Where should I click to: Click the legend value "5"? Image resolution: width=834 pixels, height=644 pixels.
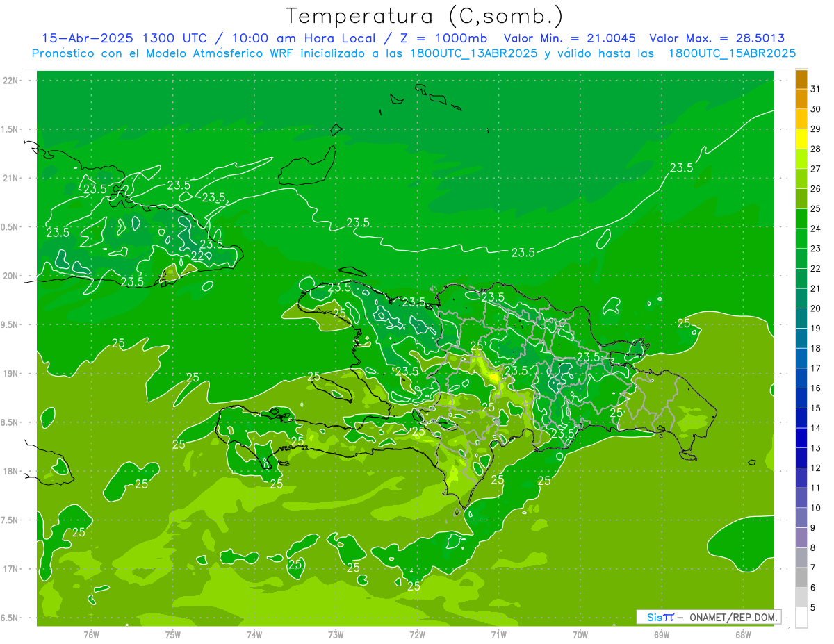coord(813,608)
